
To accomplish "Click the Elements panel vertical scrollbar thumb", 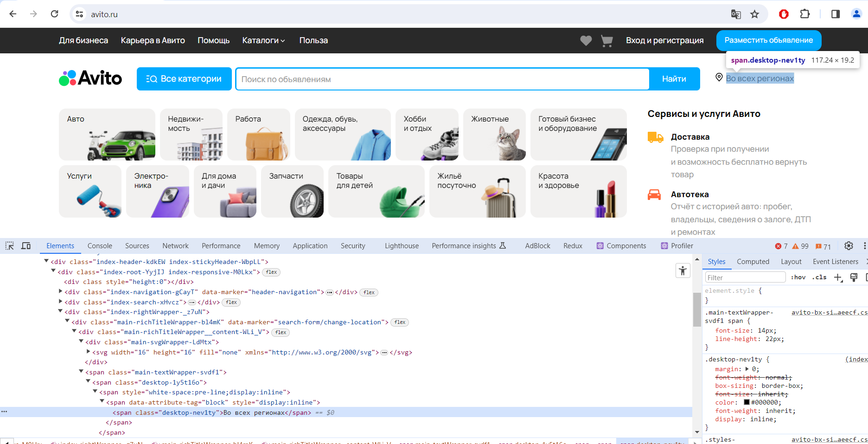I will (697, 309).
